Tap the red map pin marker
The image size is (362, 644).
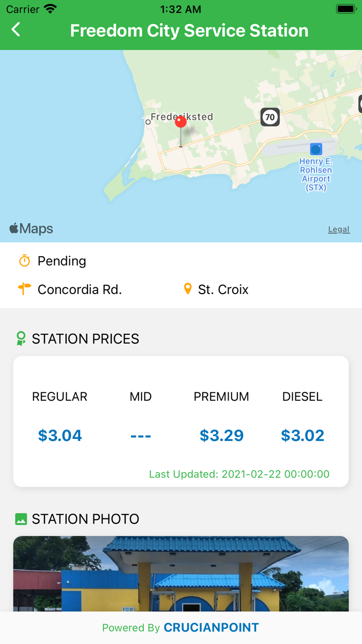coord(180,122)
